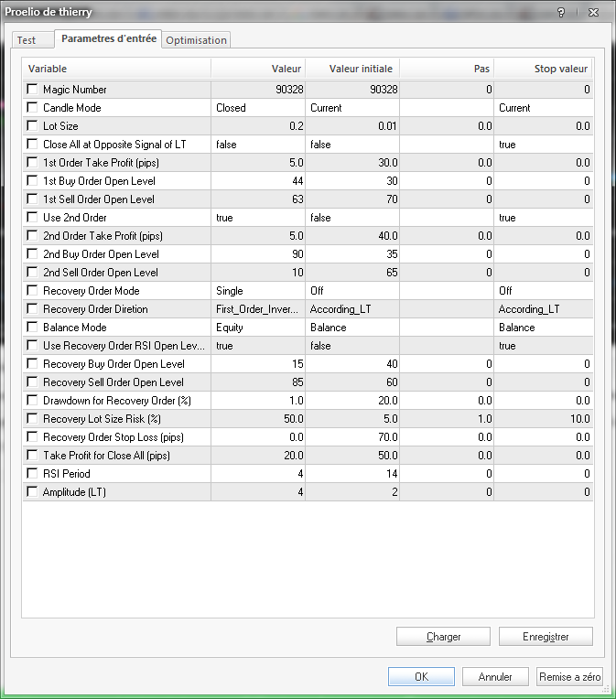616x699 pixels.
Task: Click the Enregistrer button
Action: [546, 637]
